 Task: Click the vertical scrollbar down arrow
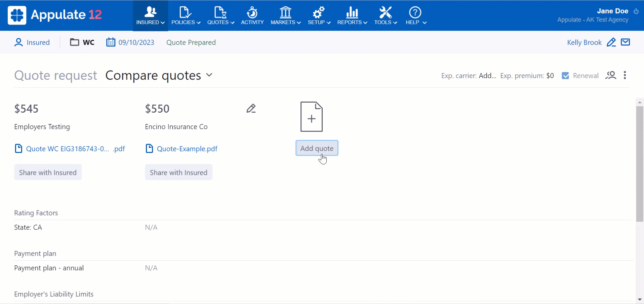point(640,299)
